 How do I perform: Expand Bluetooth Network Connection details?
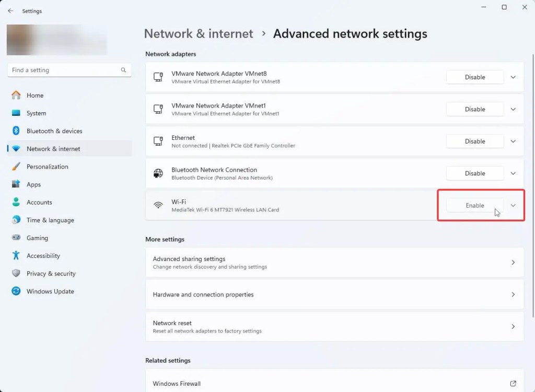[x=513, y=173]
